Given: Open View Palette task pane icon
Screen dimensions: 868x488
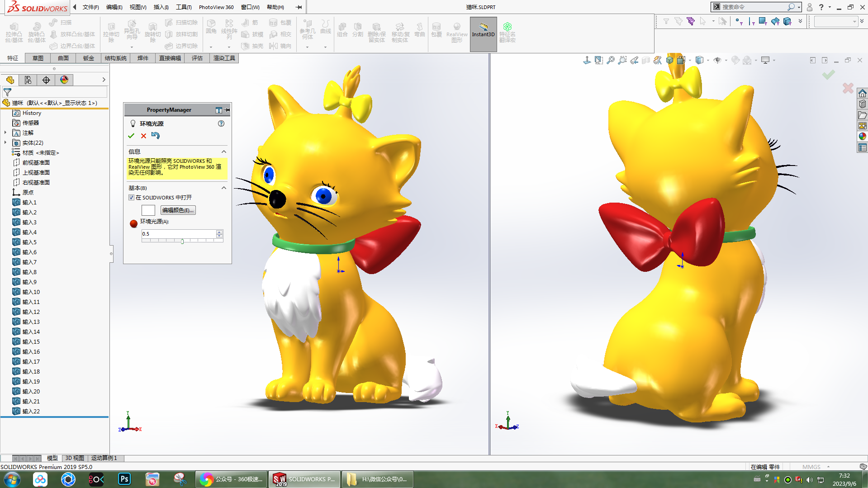Looking at the screenshot, I should (862, 126).
